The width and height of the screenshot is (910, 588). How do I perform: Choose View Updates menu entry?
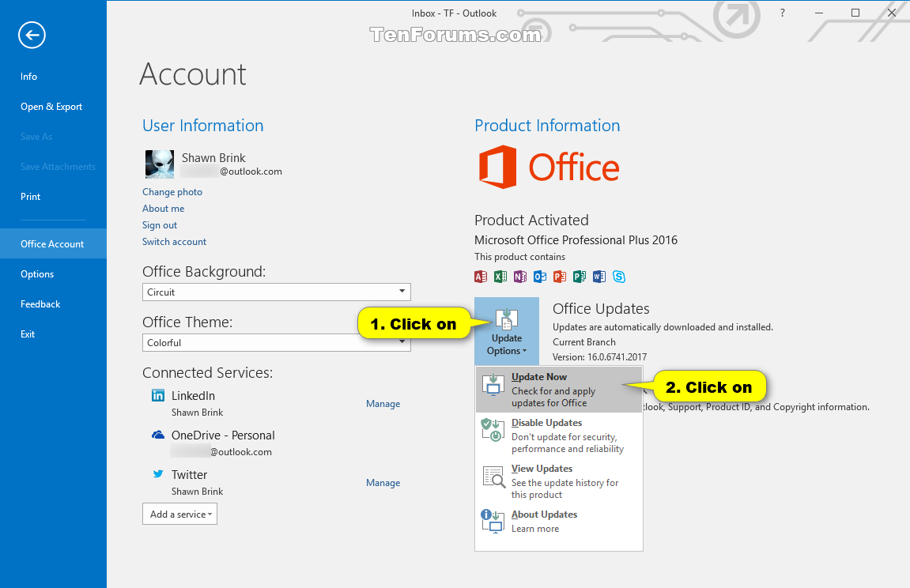click(559, 481)
